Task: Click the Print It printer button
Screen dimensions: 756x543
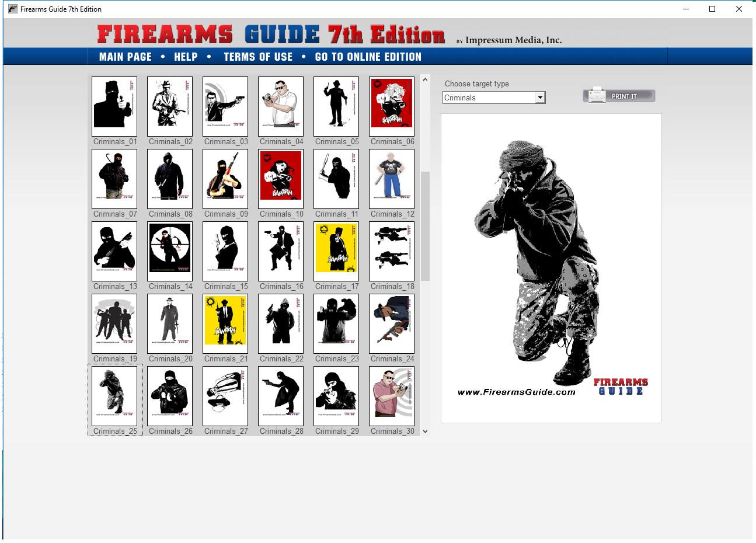Action: pyautogui.click(x=619, y=96)
